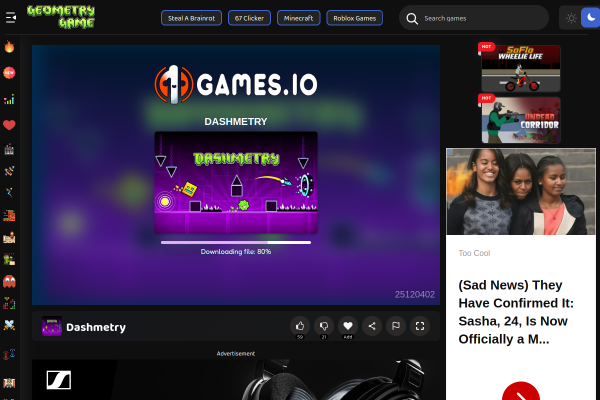This screenshot has height=400, width=600.
Task: Click the small Dashmetry title thumbnail
Action: (52, 326)
